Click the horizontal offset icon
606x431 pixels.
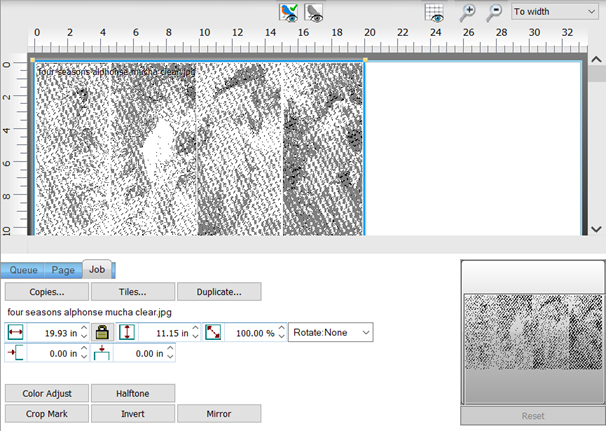coord(15,353)
